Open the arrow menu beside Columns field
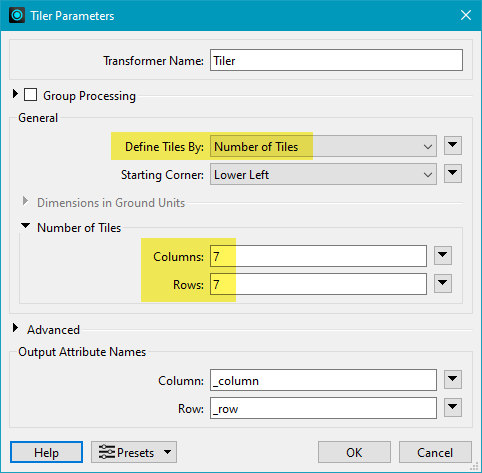 (443, 256)
